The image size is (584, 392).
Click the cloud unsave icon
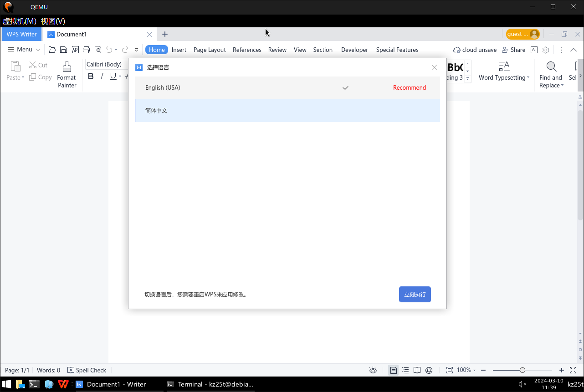point(456,50)
